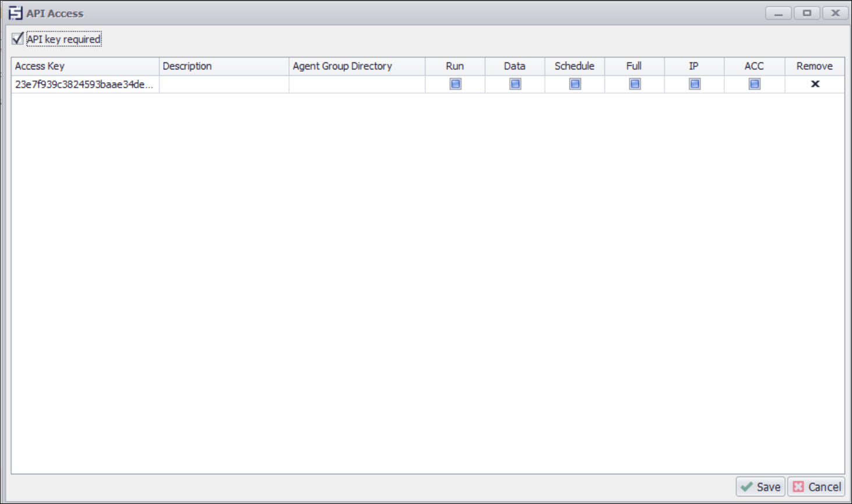
Task: Select the access key cell starting 23e7f939
Action: coord(85,84)
